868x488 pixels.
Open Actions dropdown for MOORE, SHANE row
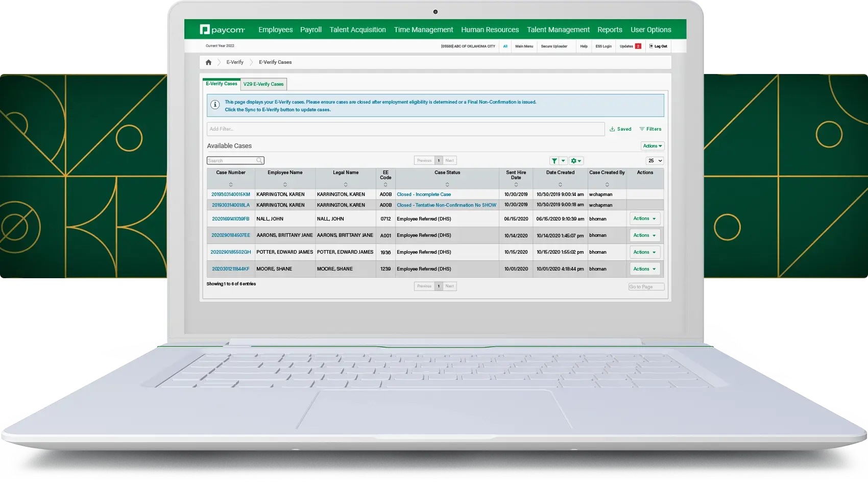(644, 269)
